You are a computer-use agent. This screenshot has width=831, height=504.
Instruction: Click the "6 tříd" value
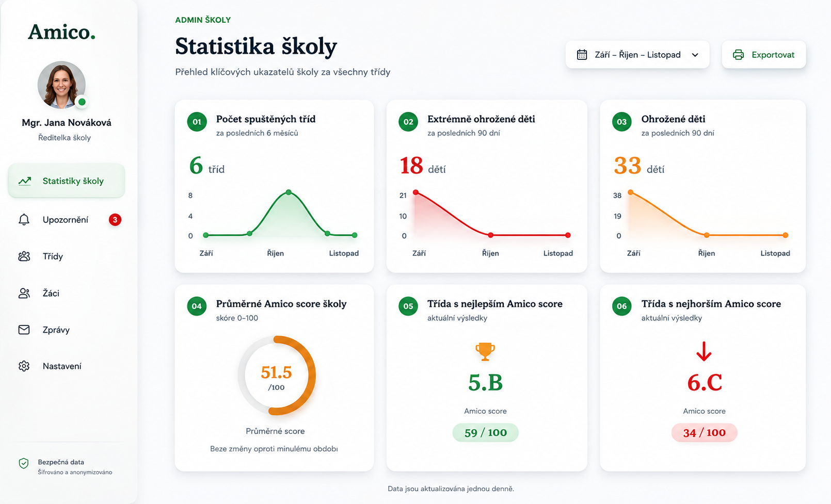pos(206,166)
